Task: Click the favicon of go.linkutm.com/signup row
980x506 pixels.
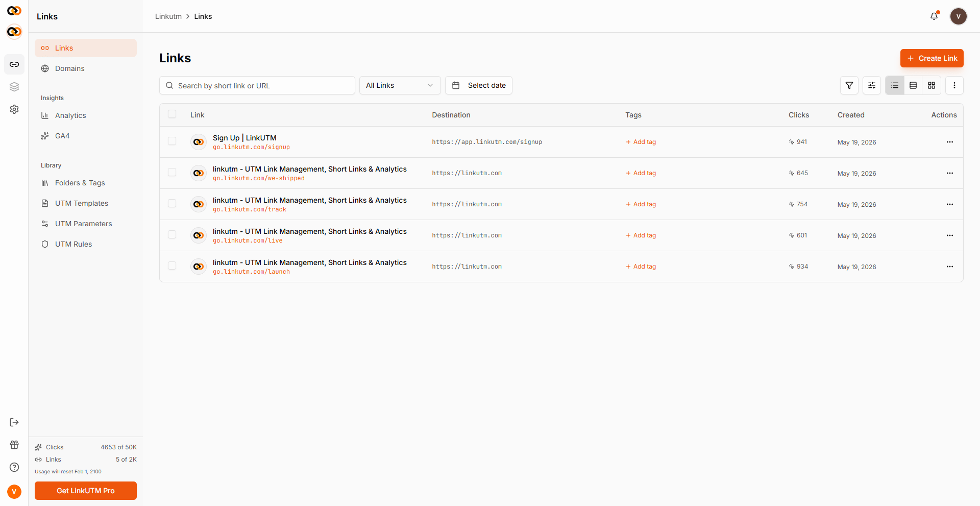Action: pyautogui.click(x=199, y=142)
